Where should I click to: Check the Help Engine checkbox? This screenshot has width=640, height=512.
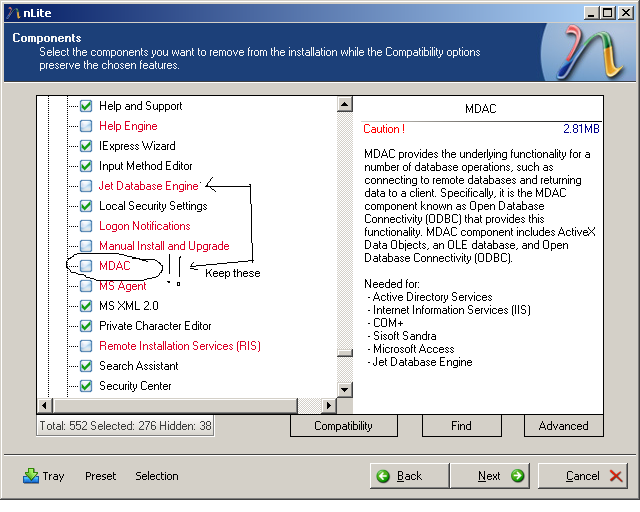click(x=86, y=126)
